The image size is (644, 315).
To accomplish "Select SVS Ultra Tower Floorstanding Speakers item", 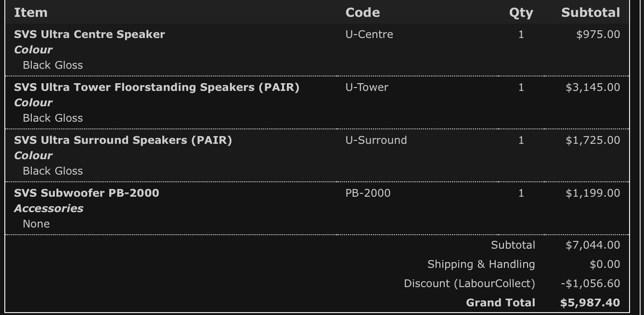I will [156, 87].
